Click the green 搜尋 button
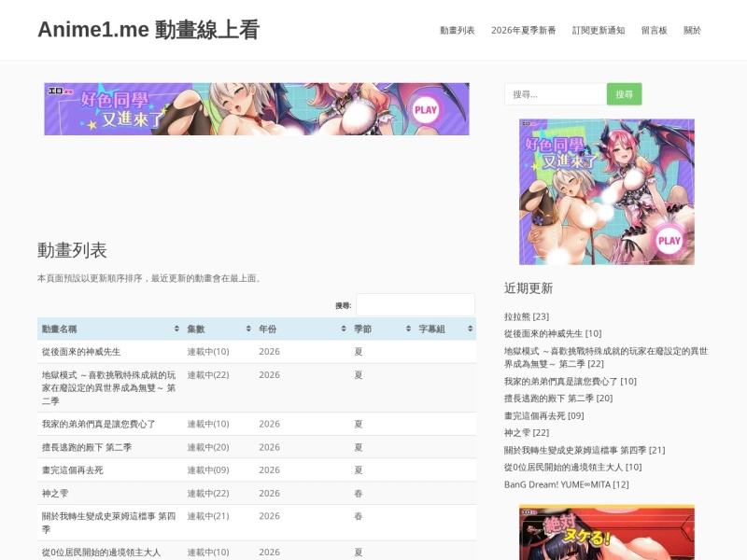This screenshot has width=747, height=560. (x=624, y=94)
